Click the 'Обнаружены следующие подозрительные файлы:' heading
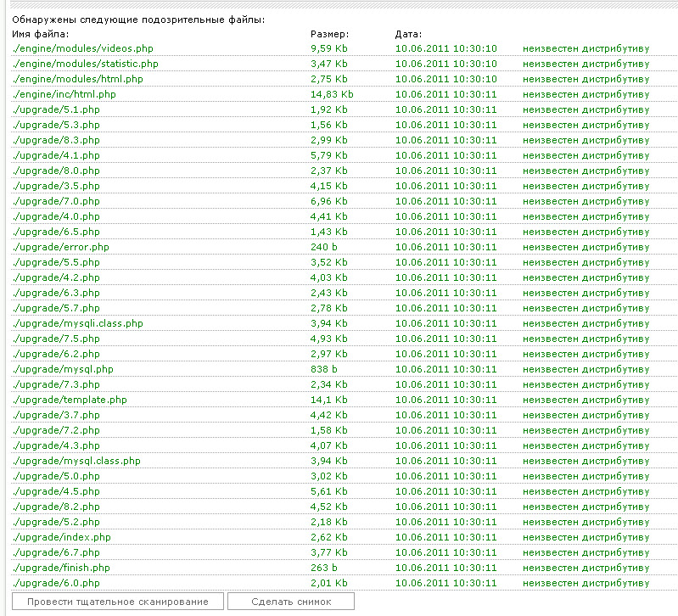Screen dimensions: 678x616 (x=138, y=20)
